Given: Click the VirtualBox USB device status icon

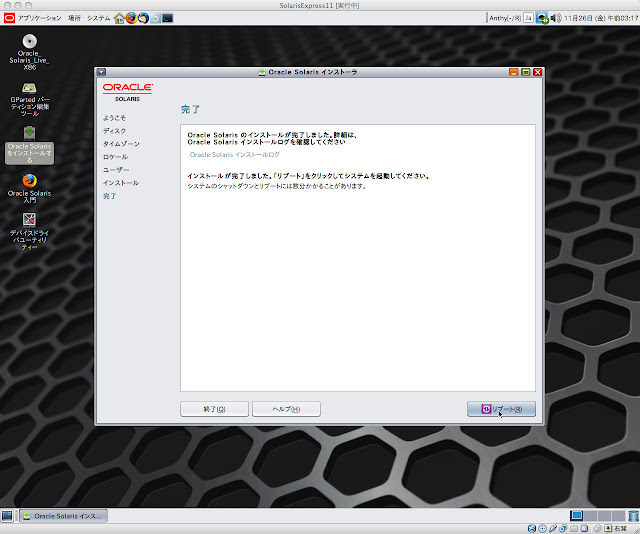Looking at the screenshot, I should click(x=553, y=528).
